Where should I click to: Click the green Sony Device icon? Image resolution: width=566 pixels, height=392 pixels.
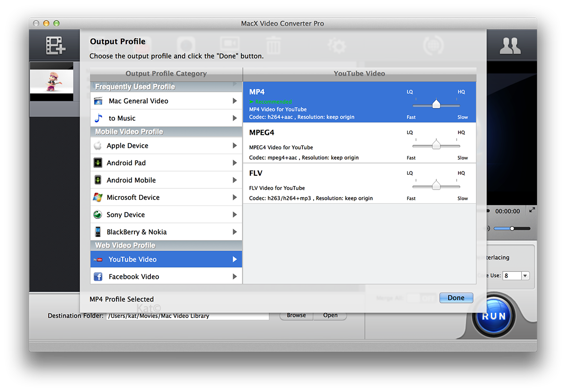pyautogui.click(x=98, y=215)
